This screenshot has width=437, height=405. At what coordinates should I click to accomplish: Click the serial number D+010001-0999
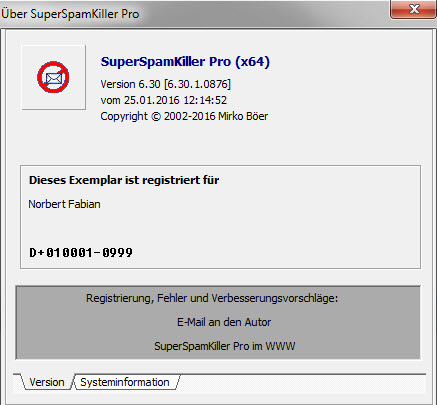click(x=81, y=253)
